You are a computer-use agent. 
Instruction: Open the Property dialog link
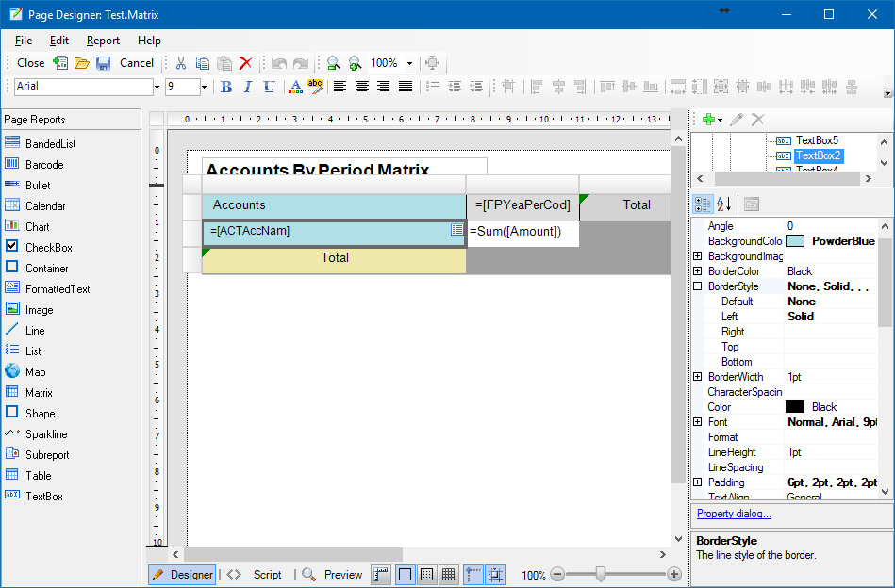pos(734,514)
